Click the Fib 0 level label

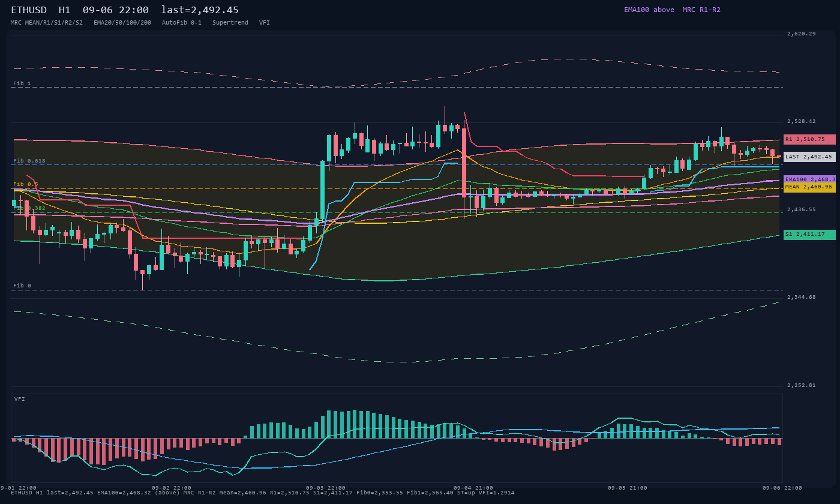(x=22, y=286)
